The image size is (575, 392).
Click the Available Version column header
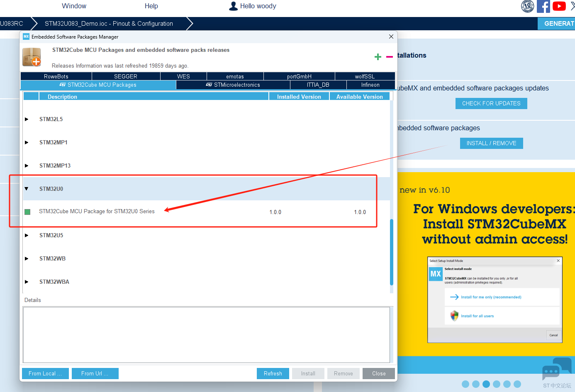click(x=360, y=97)
